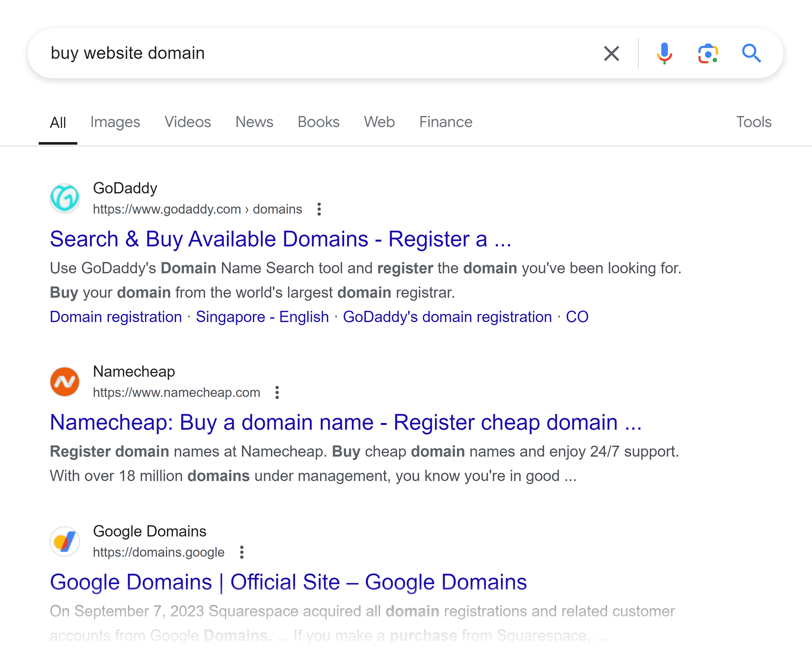Viewport: 812px width, 650px height.
Task: Clear the search box with the X icon
Action: 611,54
